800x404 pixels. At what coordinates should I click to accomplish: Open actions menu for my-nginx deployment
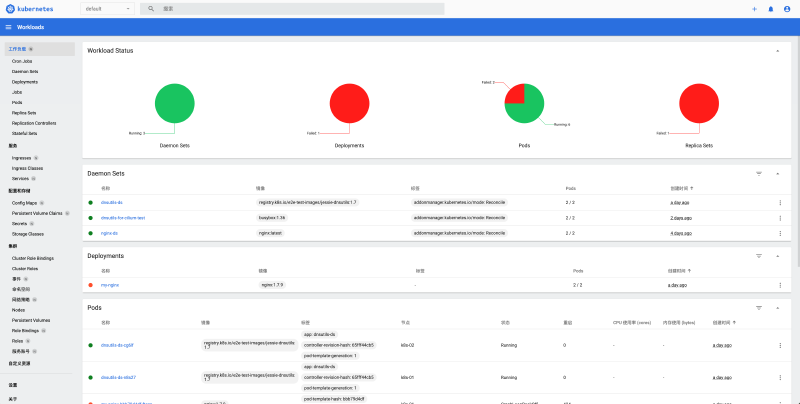780,285
